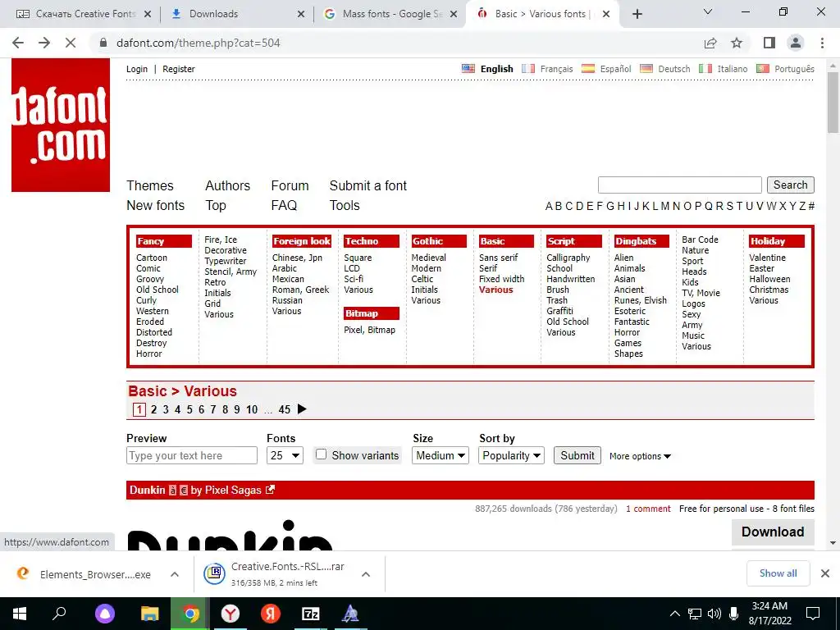Click the accents icon next to Dunkin
Viewport: 840px width, 630px height.
click(x=172, y=491)
